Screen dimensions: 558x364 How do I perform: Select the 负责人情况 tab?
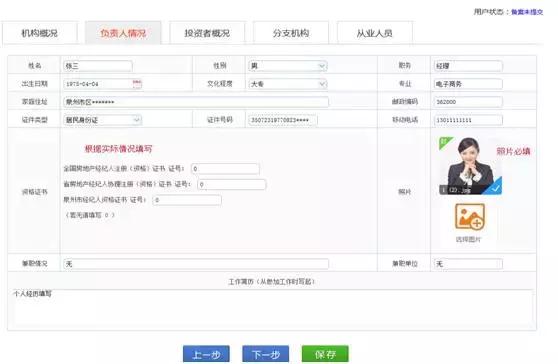point(123,33)
